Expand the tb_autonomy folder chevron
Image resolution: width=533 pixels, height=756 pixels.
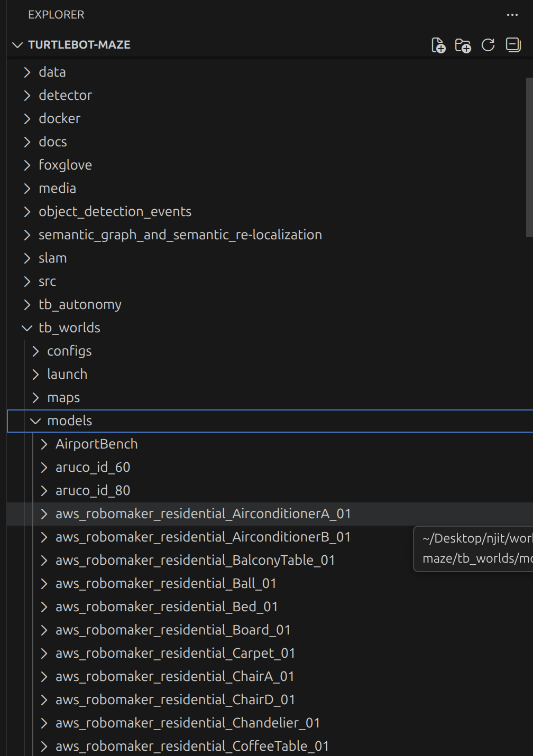(27, 305)
